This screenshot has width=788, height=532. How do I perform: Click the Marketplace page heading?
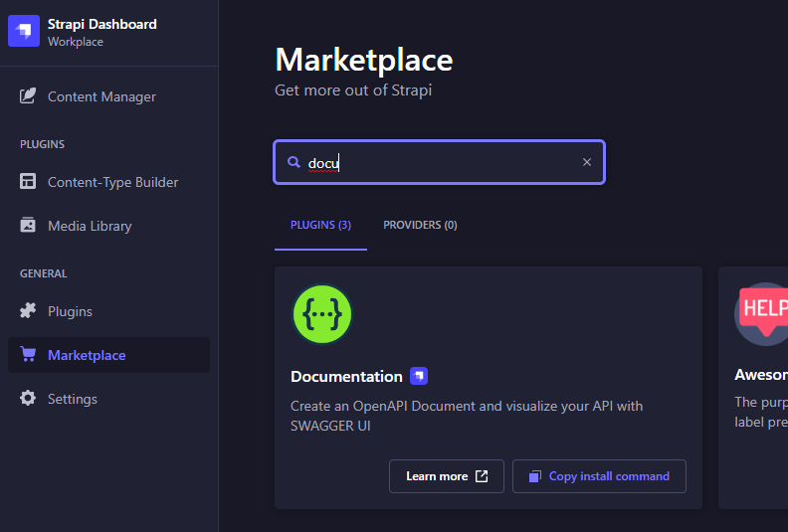[364, 61]
